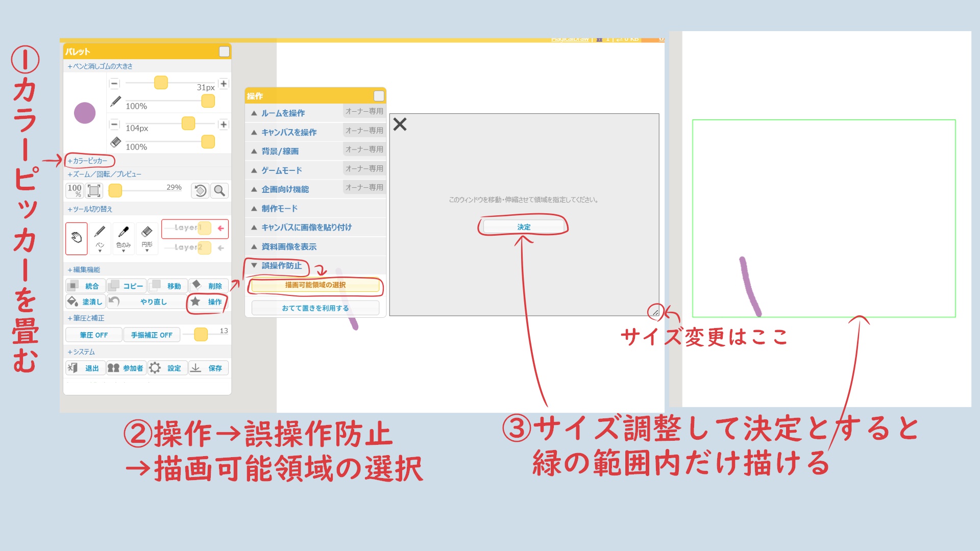Image resolution: width=980 pixels, height=551 pixels.
Task: Toggle 手振補正 OFF stabilizer button
Action: click(x=152, y=335)
